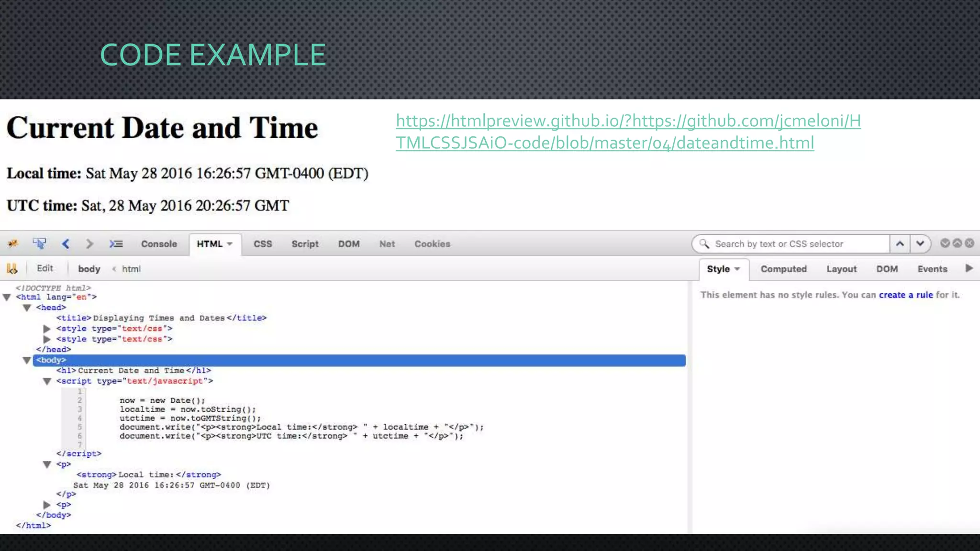Expand the first style type node
The width and height of the screenshot is (980, 551).
(47, 329)
